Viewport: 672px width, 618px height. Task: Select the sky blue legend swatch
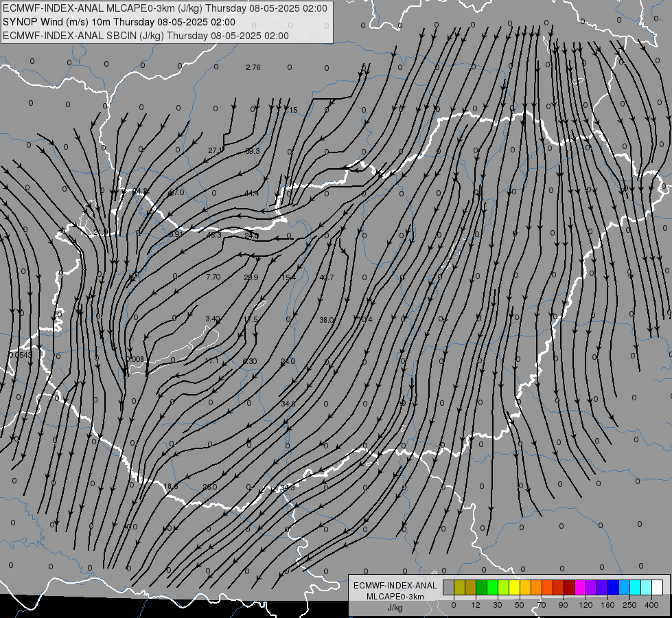625,587
